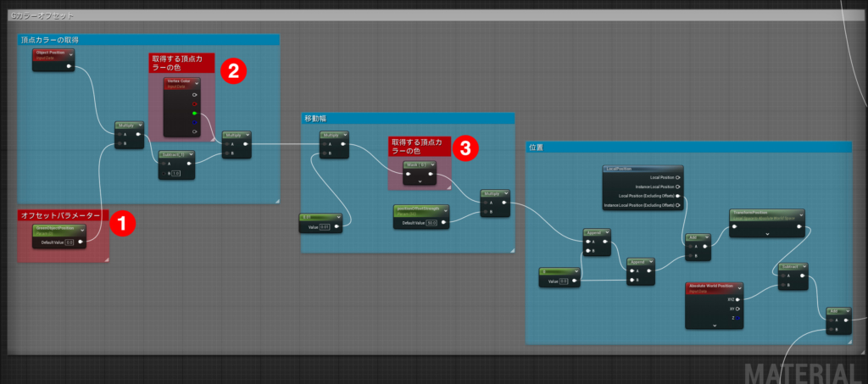Click the blue channel pin on Vertex Color

click(194, 122)
